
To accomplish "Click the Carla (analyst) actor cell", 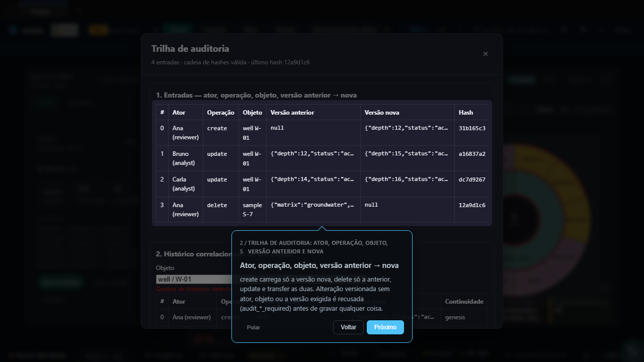I will 186,184.
